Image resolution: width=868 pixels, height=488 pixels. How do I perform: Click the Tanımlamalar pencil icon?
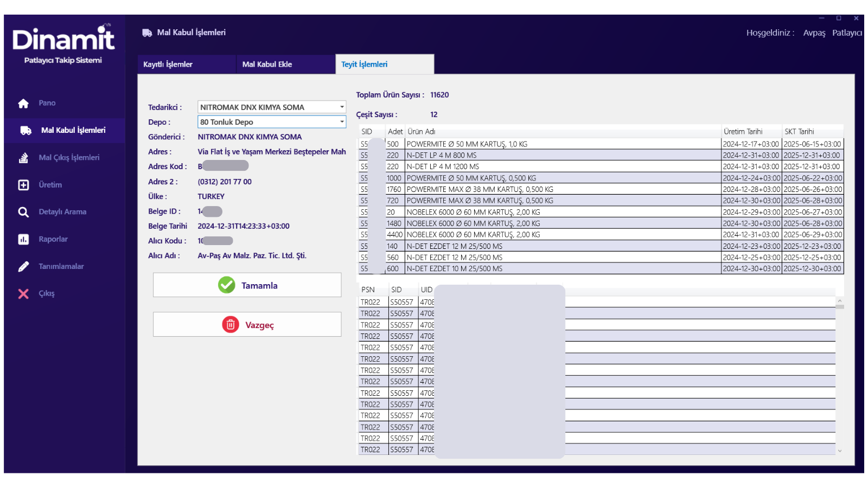23,266
